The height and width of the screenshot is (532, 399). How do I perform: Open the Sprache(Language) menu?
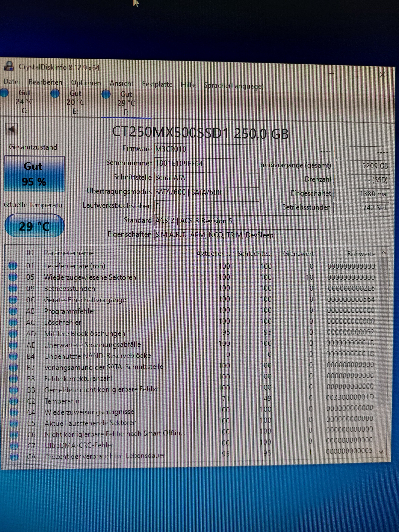click(x=234, y=86)
